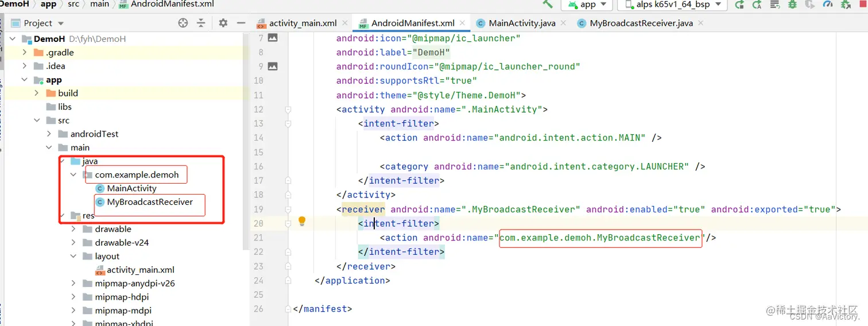The height and width of the screenshot is (326, 868).
Task: Open Project panel settings gear
Action: [x=223, y=23]
